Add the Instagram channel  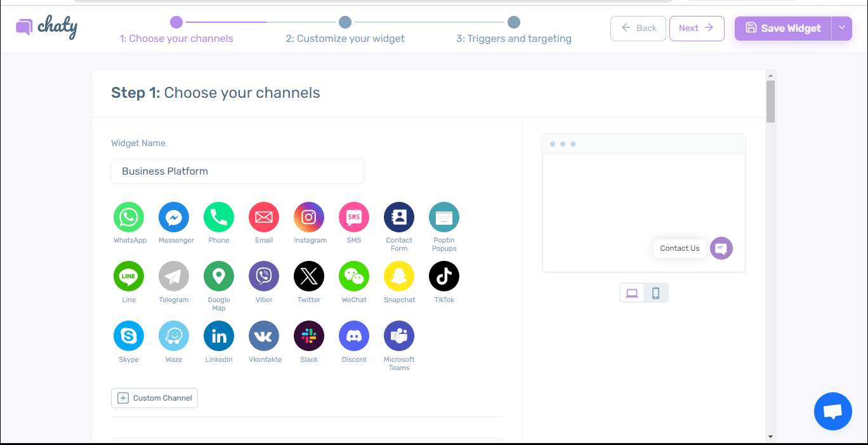coord(309,217)
